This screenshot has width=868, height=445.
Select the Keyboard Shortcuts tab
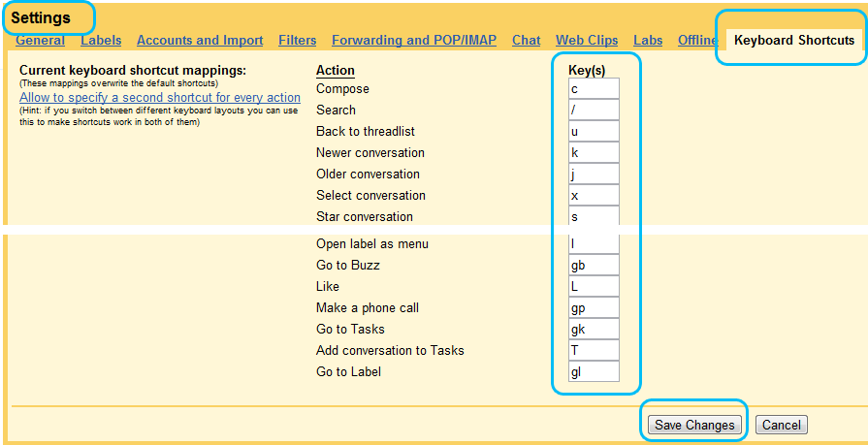(x=794, y=41)
